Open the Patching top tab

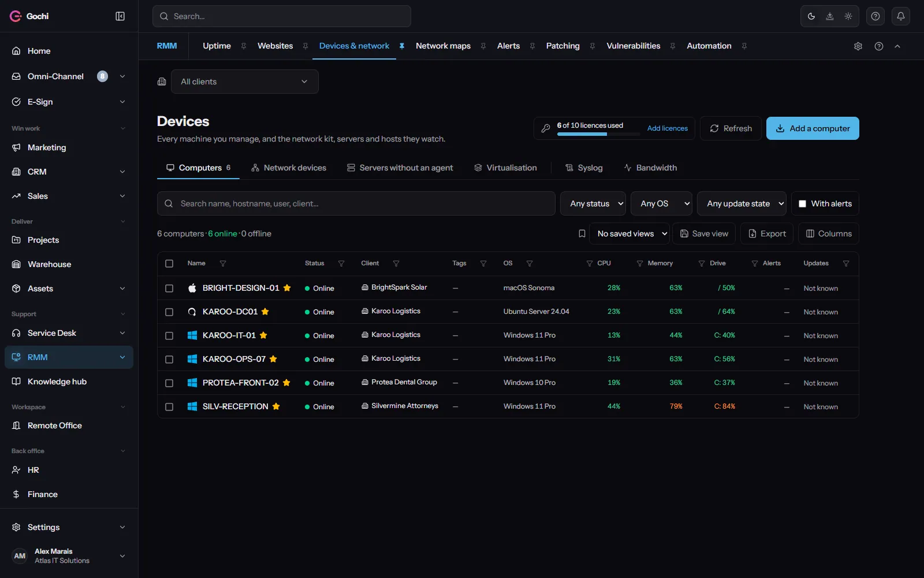pos(563,46)
